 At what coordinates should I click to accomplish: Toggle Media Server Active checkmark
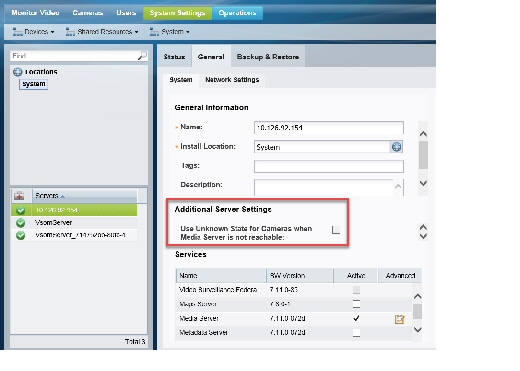pyautogui.click(x=356, y=318)
